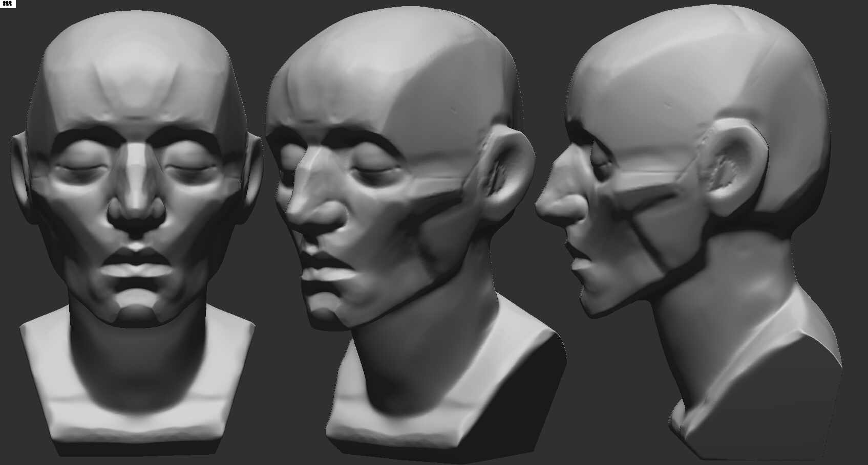Click the front-view head sculpt
The width and height of the screenshot is (868, 465).
(137, 233)
